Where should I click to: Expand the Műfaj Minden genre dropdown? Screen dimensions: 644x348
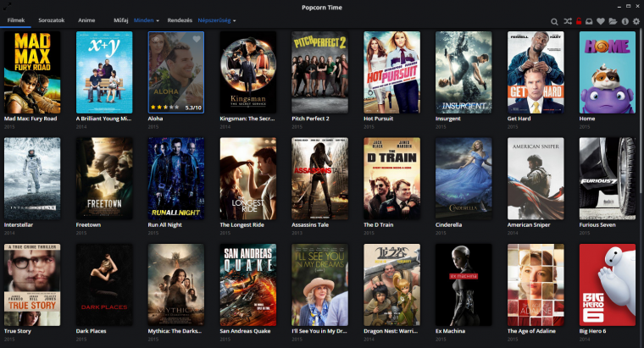(147, 20)
